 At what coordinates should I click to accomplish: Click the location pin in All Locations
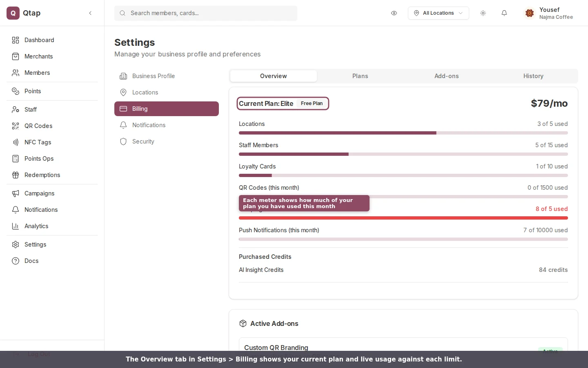tap(416, 13)
